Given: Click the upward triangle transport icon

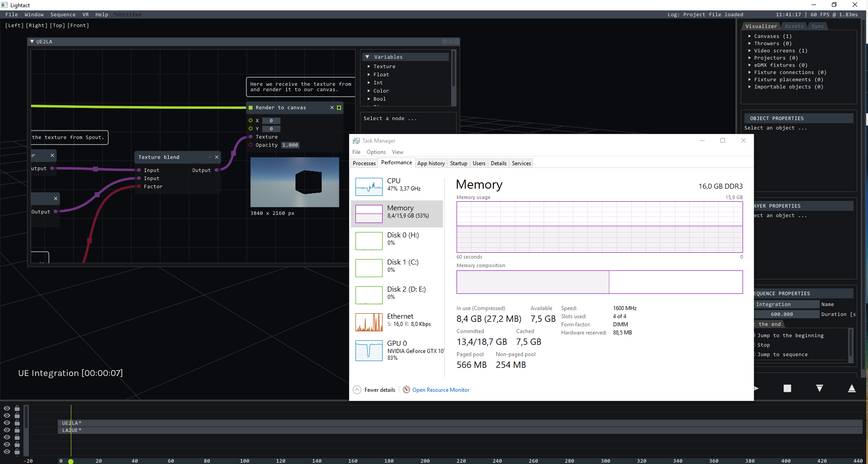Looking at the screenshot, I should [851, 388].
